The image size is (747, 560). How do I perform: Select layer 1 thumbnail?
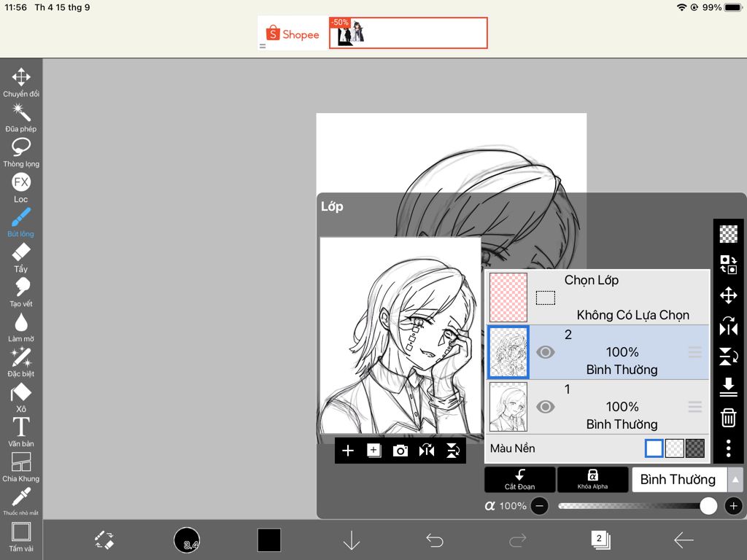[508, 407]
